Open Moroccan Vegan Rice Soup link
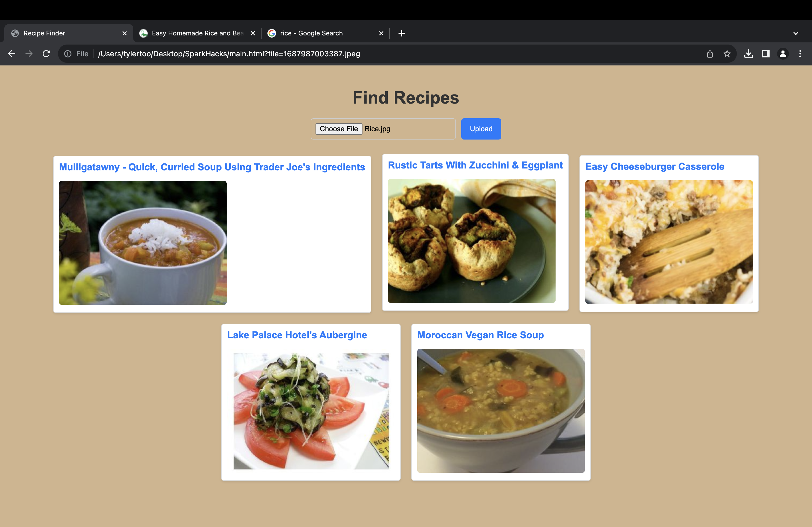This screenshot has height=527, width=812. point(480,335)
